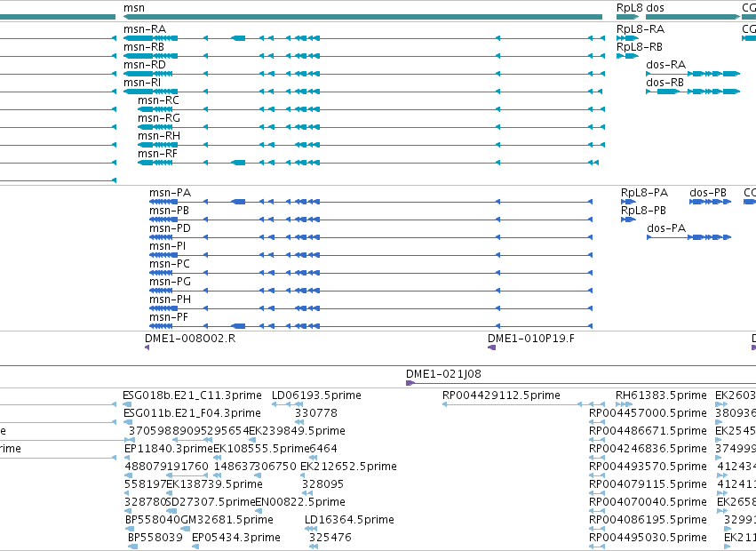Viewport: 756px width, 551px height.
Task: Click the purple arrow under DME1-010P19.F
Action: point(492,347)
